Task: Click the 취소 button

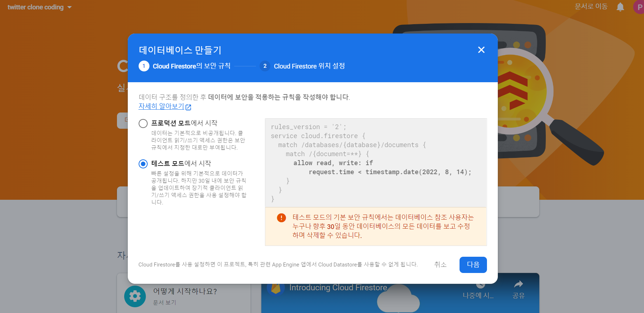Action: pos(440,265)
